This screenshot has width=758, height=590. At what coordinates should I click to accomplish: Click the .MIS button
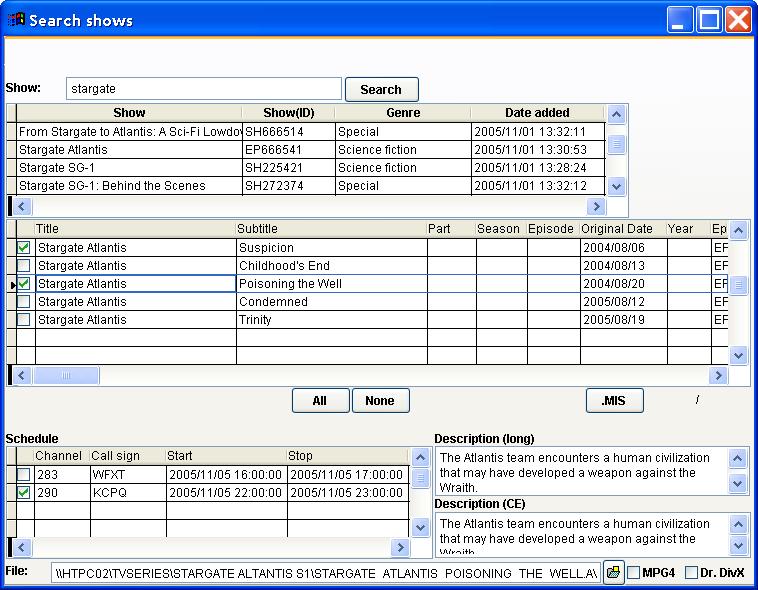614,400
